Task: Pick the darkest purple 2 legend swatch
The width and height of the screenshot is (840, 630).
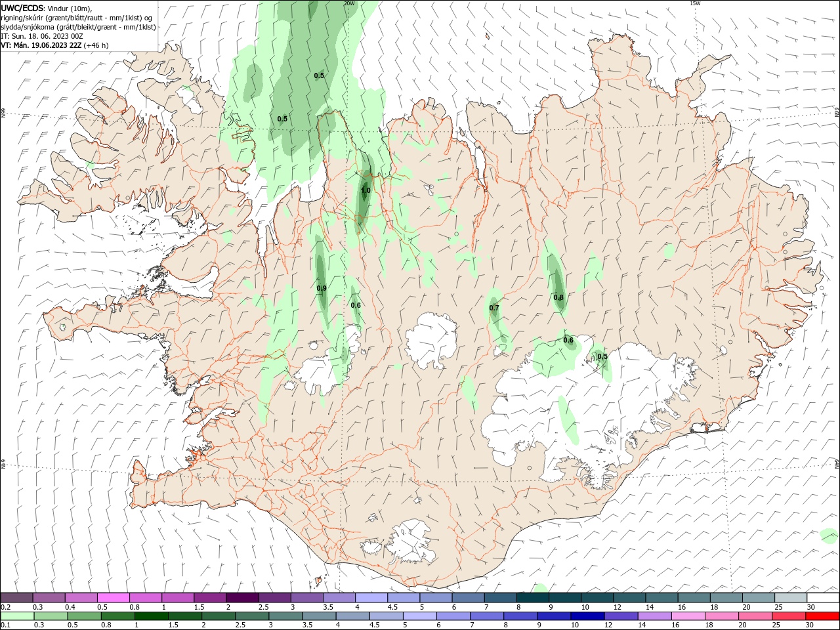Action: (242, 598)
